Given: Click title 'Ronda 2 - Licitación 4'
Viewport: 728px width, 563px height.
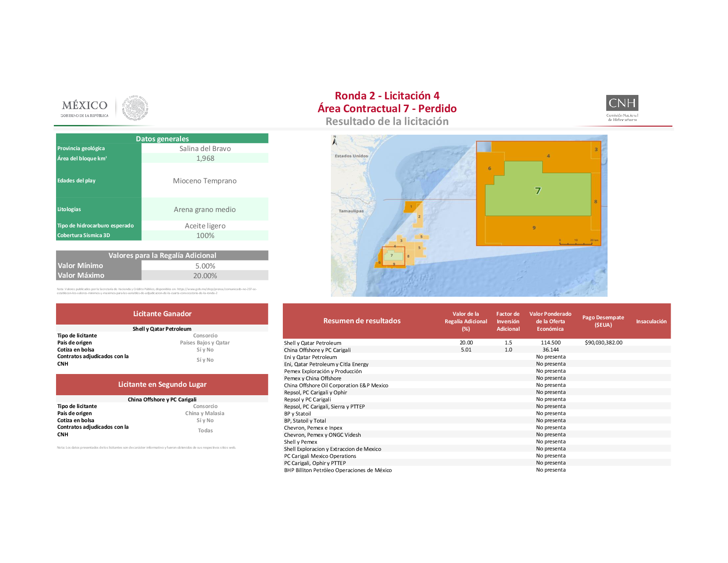Looking at the screenshot, I should coord(387,96).
